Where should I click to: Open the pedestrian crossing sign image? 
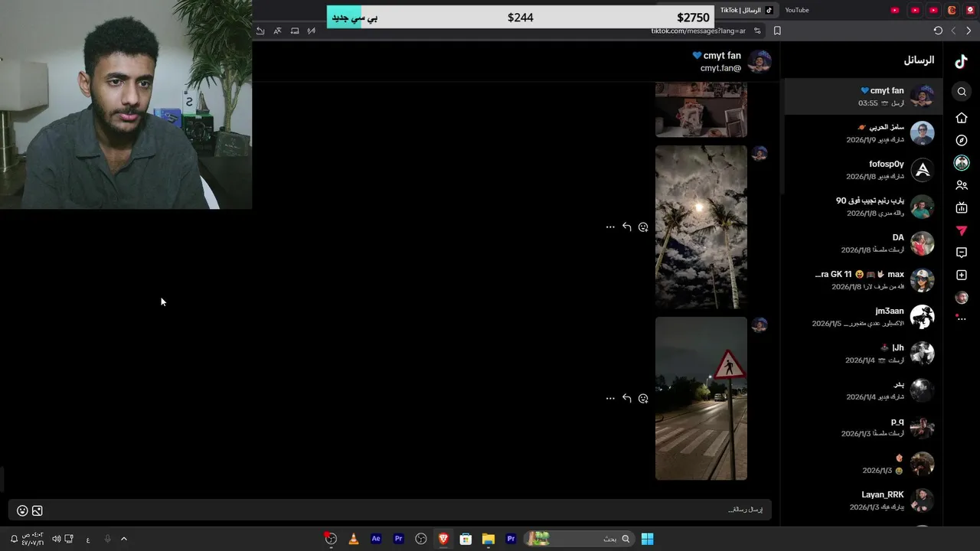pos(701,399)
